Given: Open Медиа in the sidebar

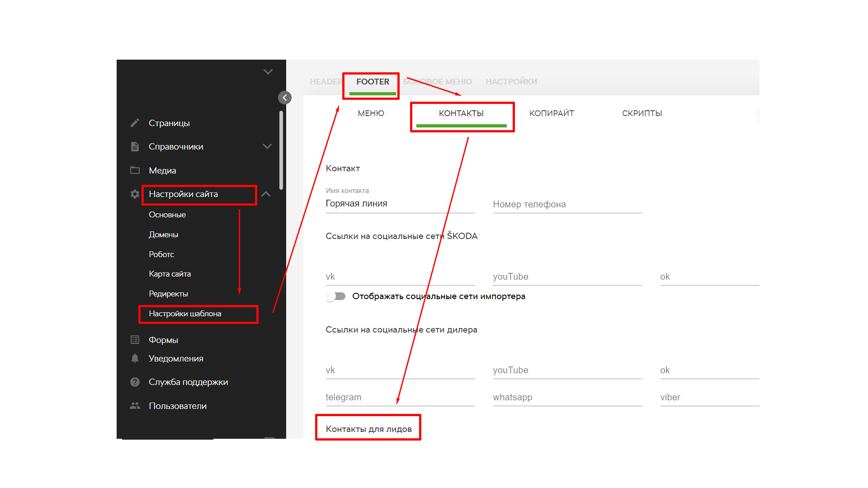Looking at the screenshot, I should pyautogui.click(x=162, y=170).
